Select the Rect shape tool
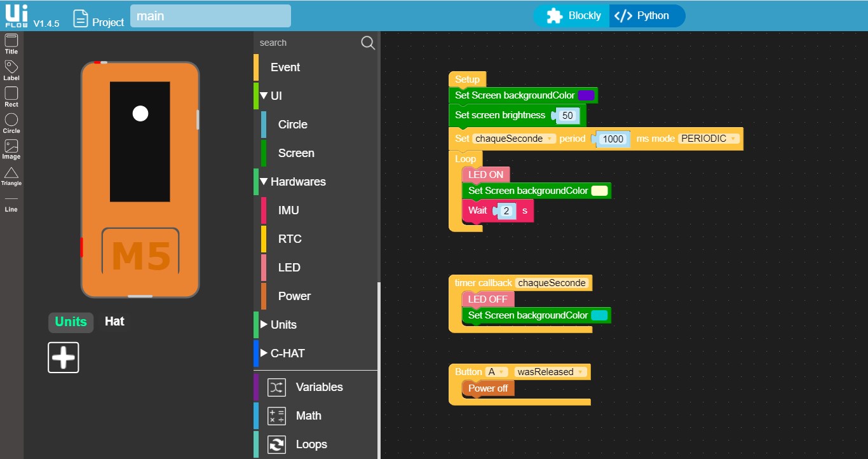 coord(11,97)
